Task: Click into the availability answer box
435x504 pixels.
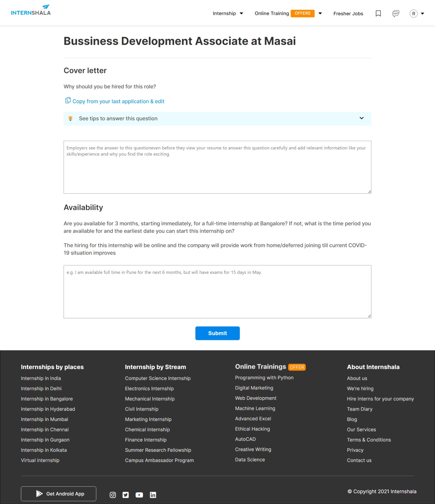Action: [x=217, y=291]
